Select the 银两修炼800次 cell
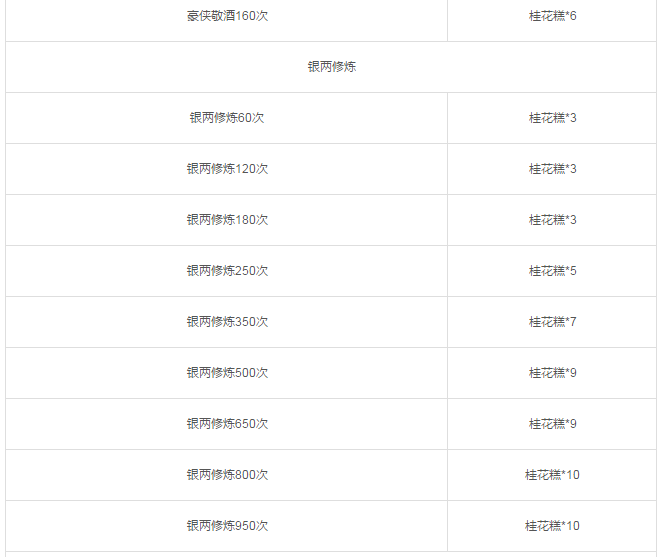Viewport: 661px width, 557px height. [x=227, y=475]
